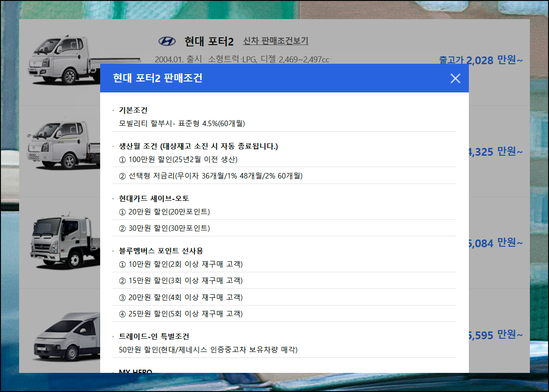Select the 현대카드 세이브-오토 heading
Image resolution: width=549 pixels, height=392 pixels.
point(154,199)
